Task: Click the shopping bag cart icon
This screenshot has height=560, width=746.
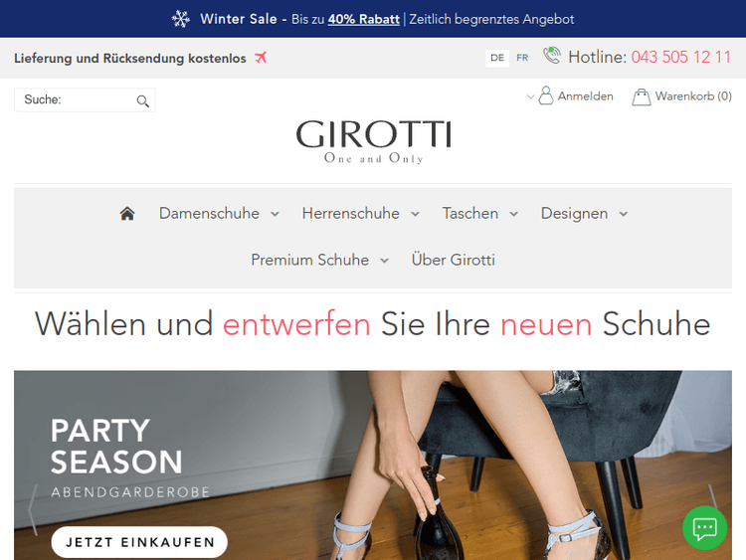Action: click(641, 97)
